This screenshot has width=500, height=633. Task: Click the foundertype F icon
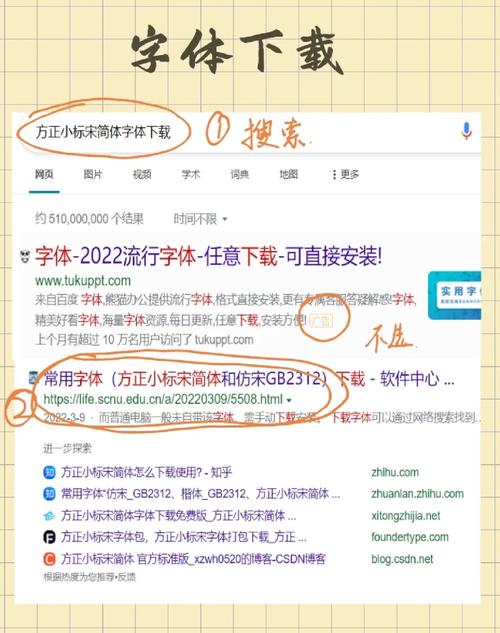[x=49, y=537]
